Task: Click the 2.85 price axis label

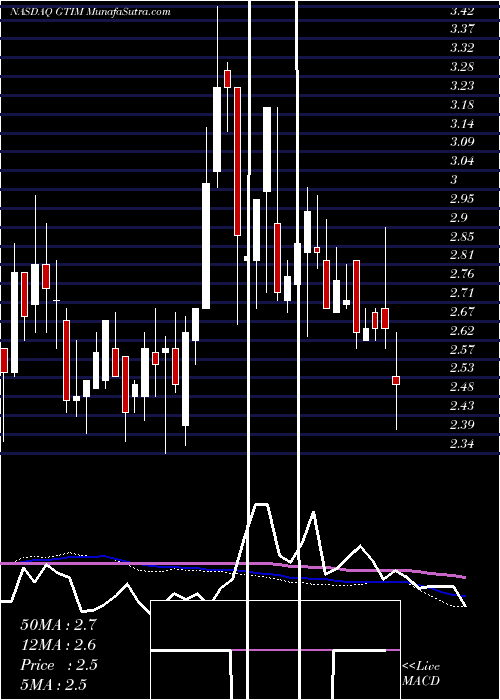Action: pyautogui.click(x=462, y=237)
